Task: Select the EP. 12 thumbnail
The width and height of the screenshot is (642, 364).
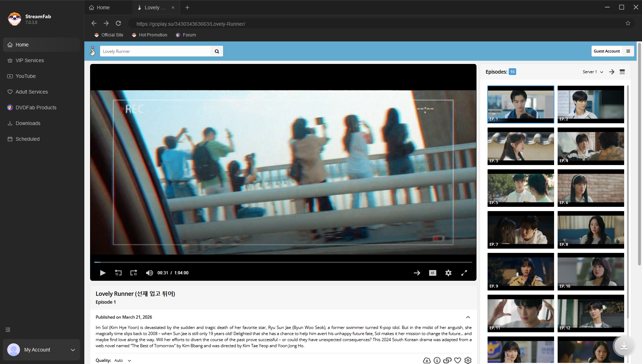Action: click(x=591, y=313)
